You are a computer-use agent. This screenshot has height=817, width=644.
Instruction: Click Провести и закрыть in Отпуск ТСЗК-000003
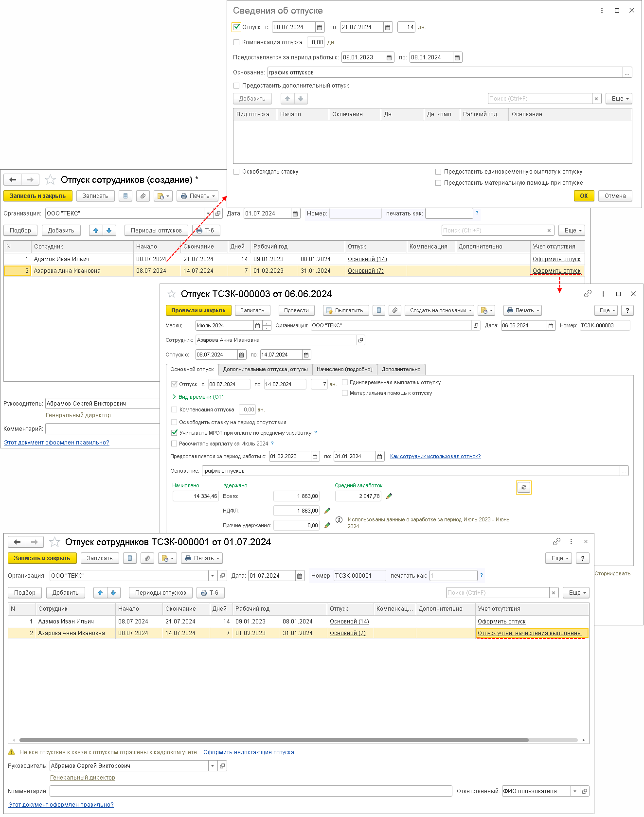[198, 310]
